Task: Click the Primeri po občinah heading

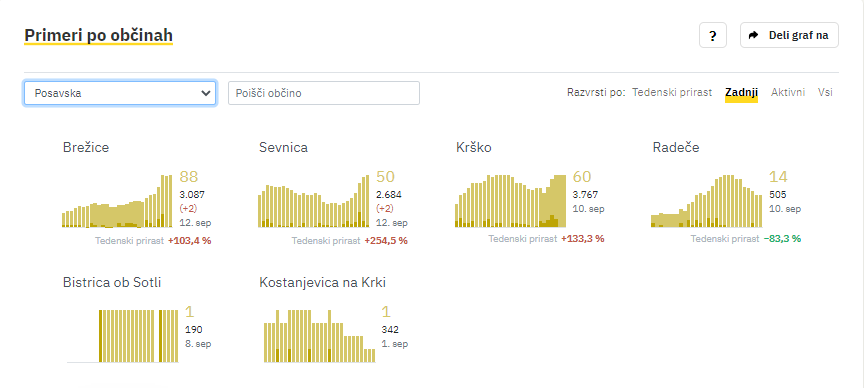Action: point(99,36)
